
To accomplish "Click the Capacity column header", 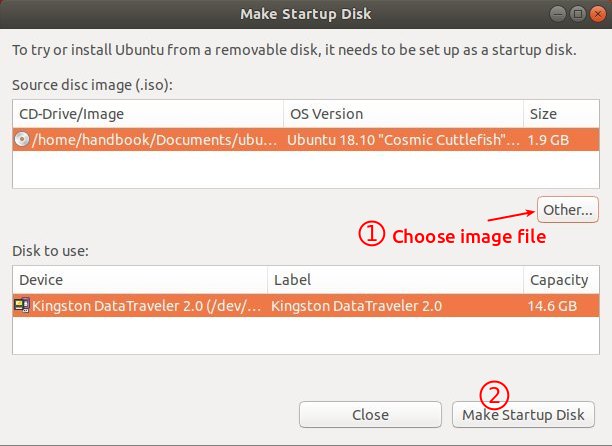I will (x=561, y=280).
